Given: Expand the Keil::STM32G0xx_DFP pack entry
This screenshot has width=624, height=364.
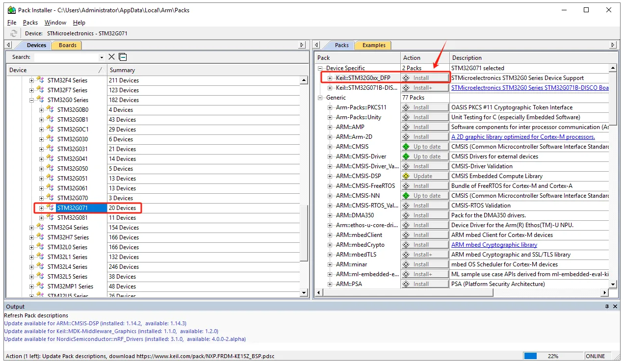Looking at the screenshot, I should click(x=330, y=78).
